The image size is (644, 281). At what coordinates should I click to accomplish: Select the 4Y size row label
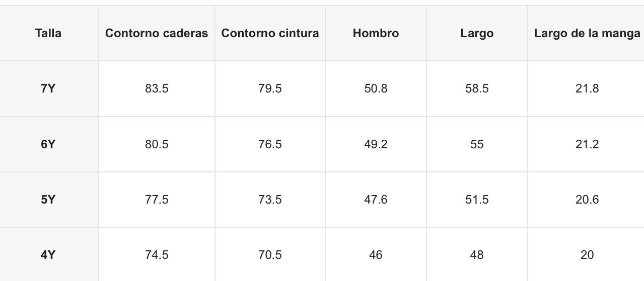pyautogui.click(x=48, y=254)
